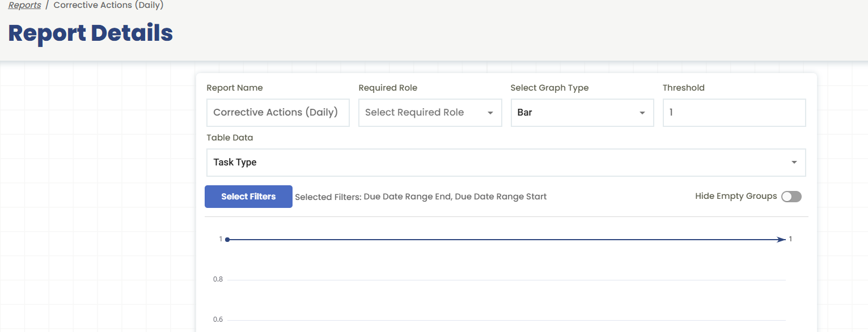Screen dimensions: 868x332
Task: Open the Select Graph Type combo box
Action: [575, 112]
